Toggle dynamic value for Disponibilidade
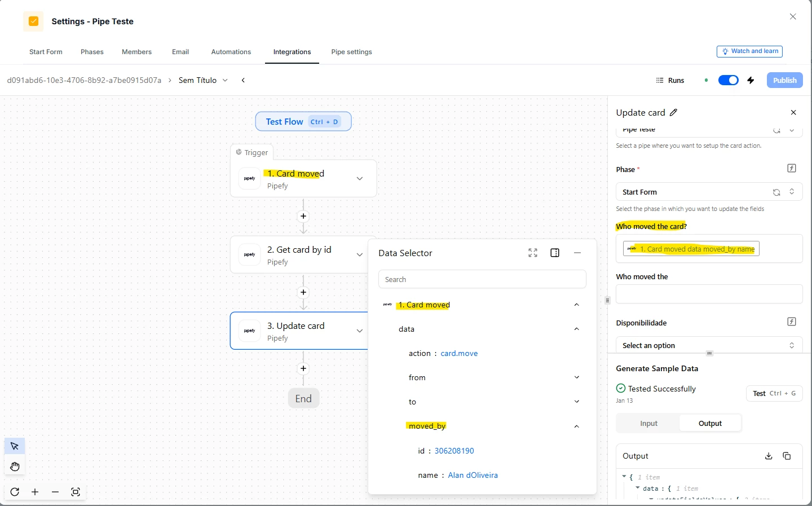Screen dimensions: 812x506 pos(792,322)
